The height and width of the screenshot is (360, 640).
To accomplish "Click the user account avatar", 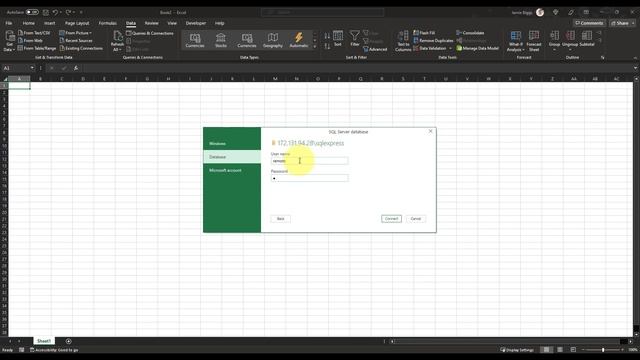I will [x=540, y=12].
